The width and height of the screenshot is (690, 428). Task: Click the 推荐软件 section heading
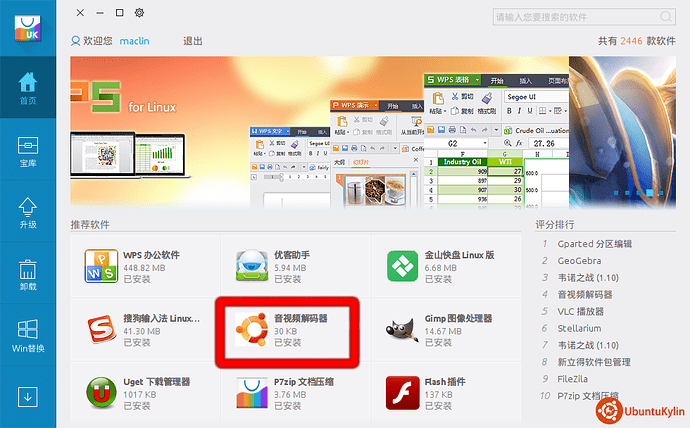pos(90,225)
